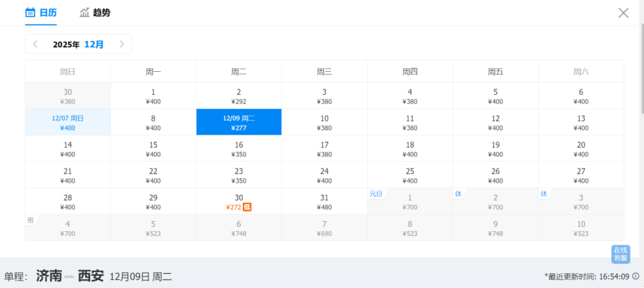
Task: Click the info icon beside update time
Action: (636, 276)
